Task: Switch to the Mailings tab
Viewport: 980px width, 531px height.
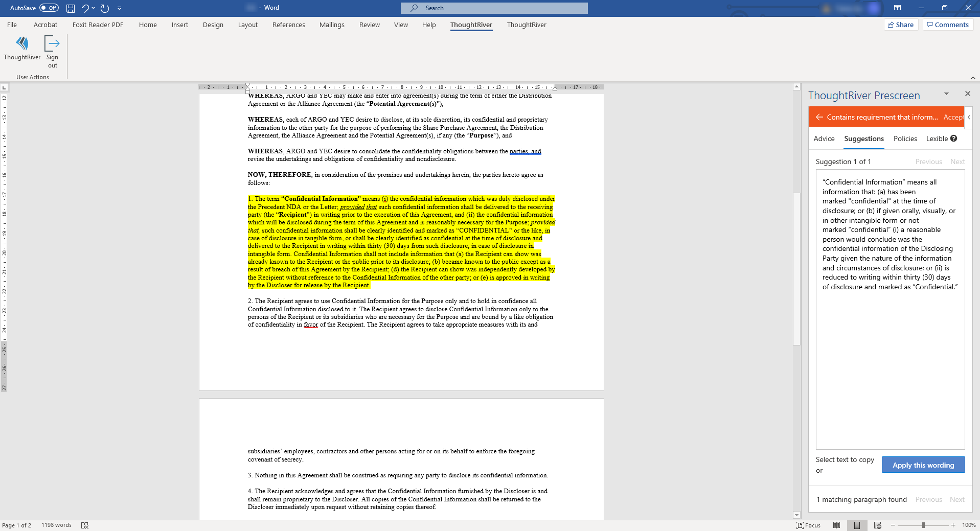Action: point(332,25)
